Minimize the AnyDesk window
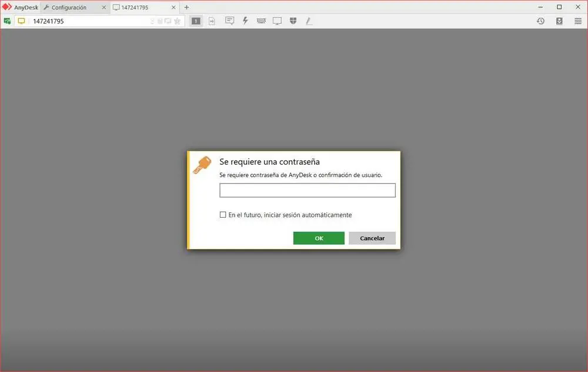This screenshot has height=372, width=588. click(540, 7)
